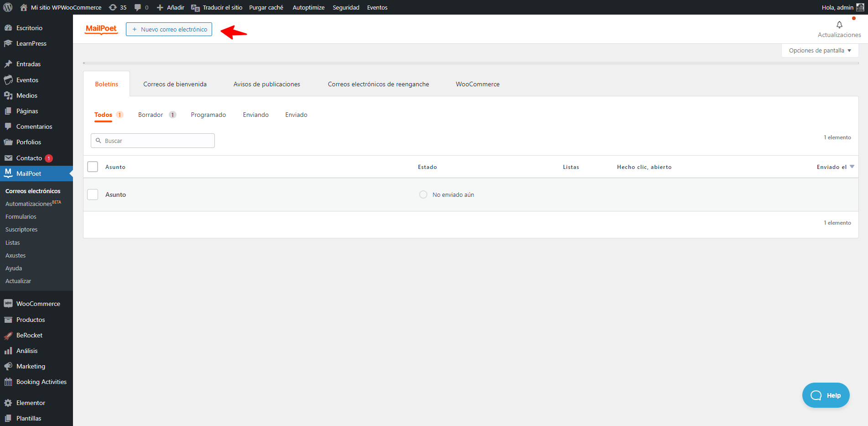This screenshot has width=868, height=426.
Task: Open the comments bubble icon in admin bar
Action: click(x=138, y=7)
